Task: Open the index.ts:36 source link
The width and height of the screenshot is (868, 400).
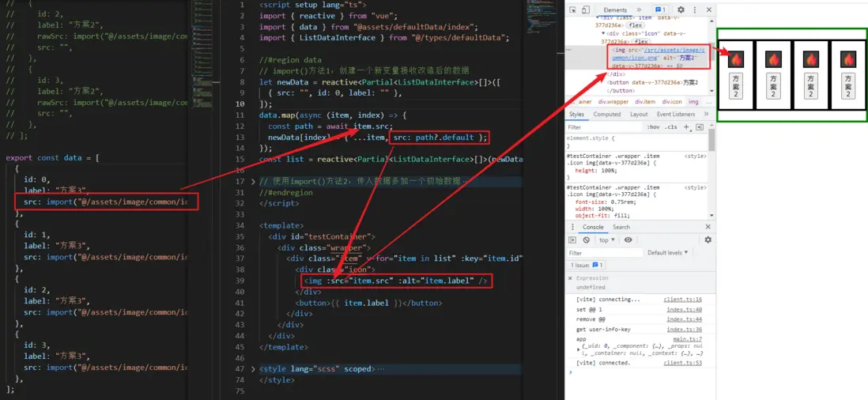Action: 685,329
